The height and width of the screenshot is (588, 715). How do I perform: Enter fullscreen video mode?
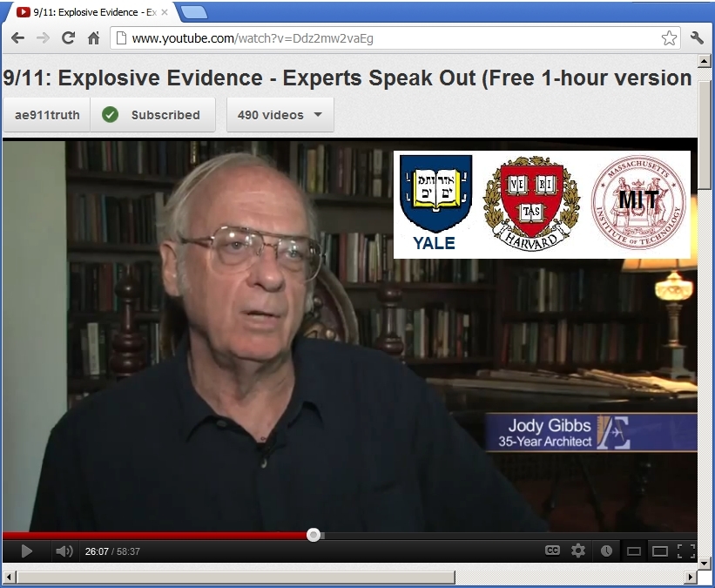[686, 551]
